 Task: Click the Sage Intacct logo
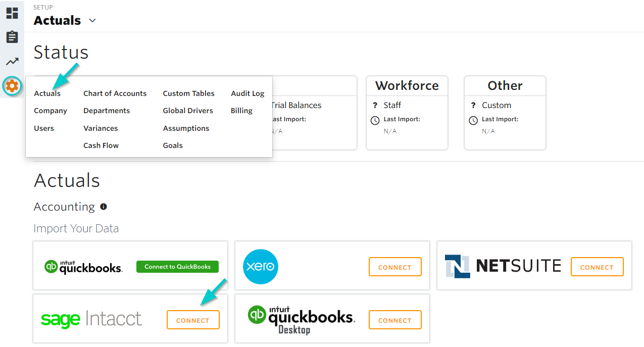91,319
